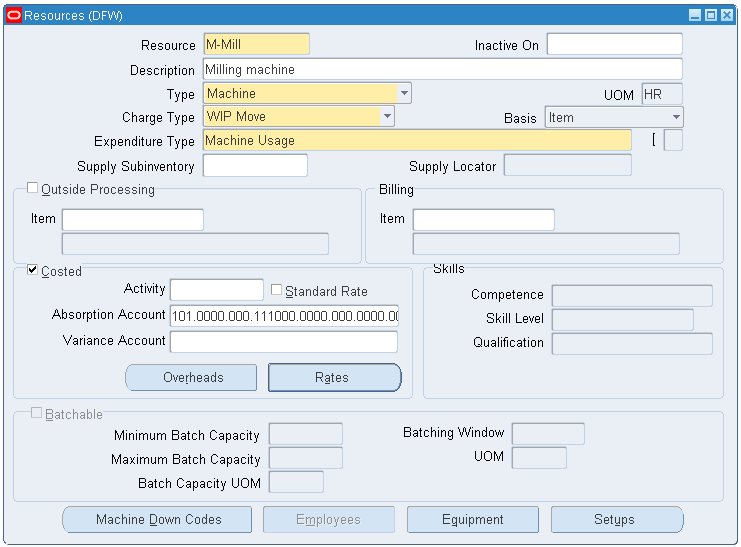Click the Minimum Batch Capacity field
This screenshot has width=741, height=547.
pyautogui.click(x=306, y=434)
